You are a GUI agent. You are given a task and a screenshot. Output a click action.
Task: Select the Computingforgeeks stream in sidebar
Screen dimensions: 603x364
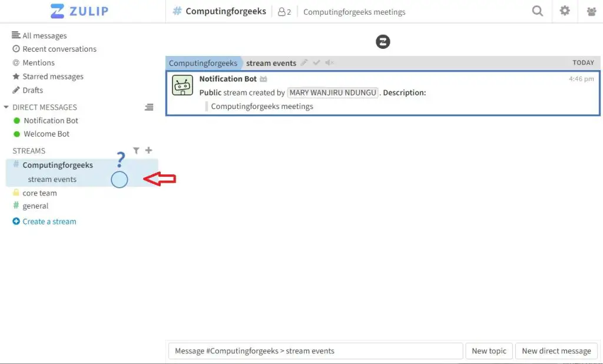[x=58, y=165]
